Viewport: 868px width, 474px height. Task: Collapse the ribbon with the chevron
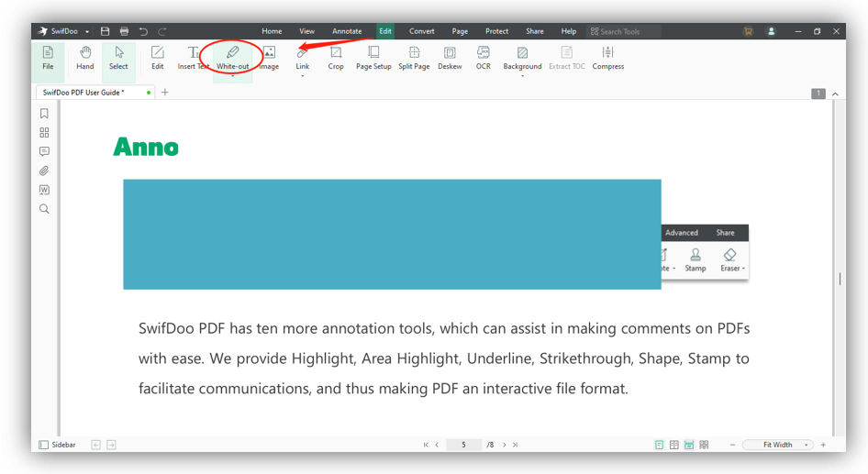tap(835, 94)
